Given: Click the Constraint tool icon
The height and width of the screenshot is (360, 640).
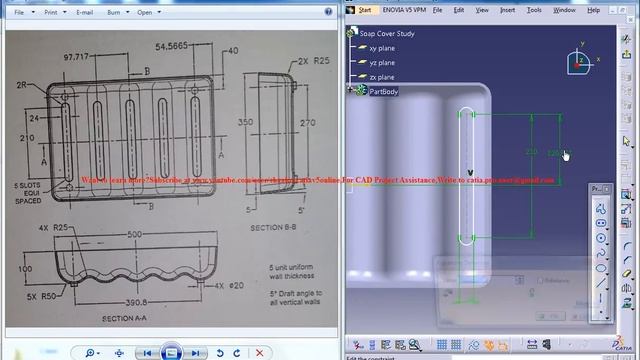Looking at the screenshot, I should click(x=627, y=209).
